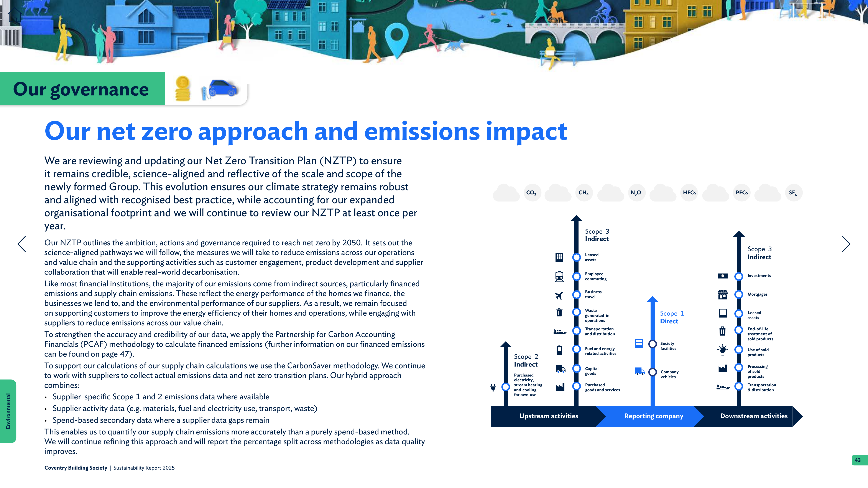The height and width of the screenshot is (488, 868).
Task: Click the N2O gas bubble
Action: click(636, 193)
